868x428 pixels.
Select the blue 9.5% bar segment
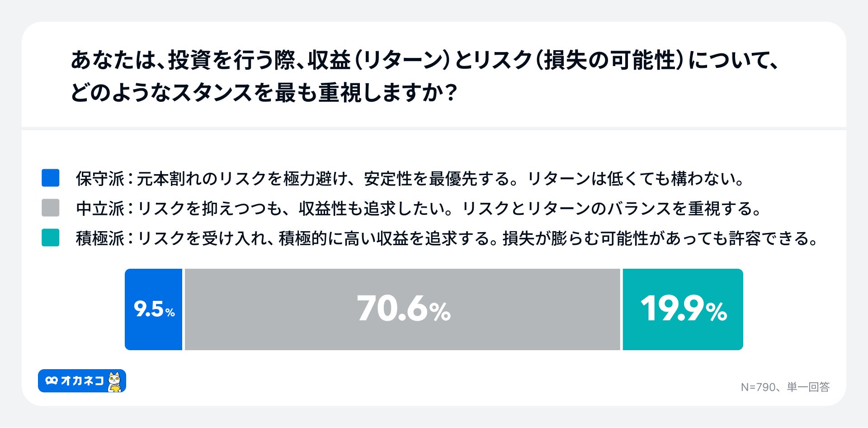[154, 309]
